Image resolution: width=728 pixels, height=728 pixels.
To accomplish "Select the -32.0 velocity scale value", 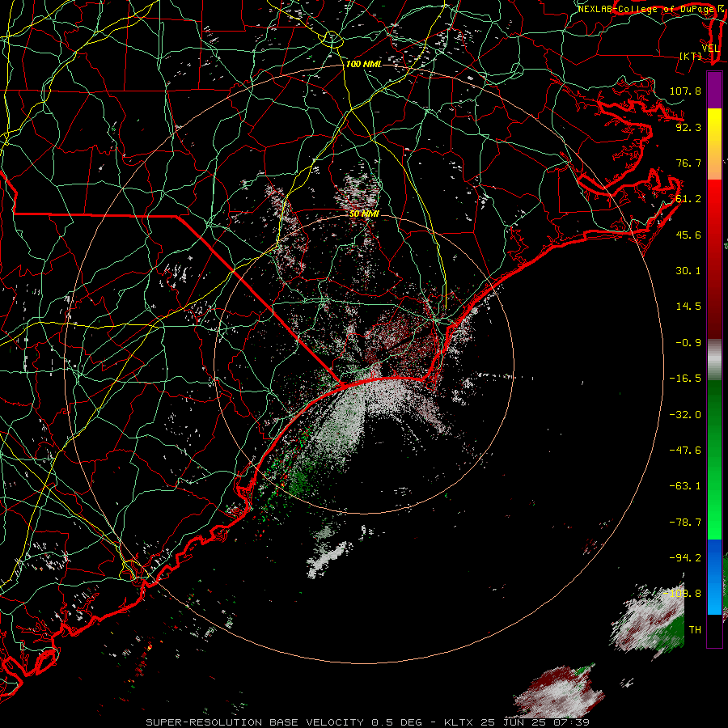I will [685, 414].
